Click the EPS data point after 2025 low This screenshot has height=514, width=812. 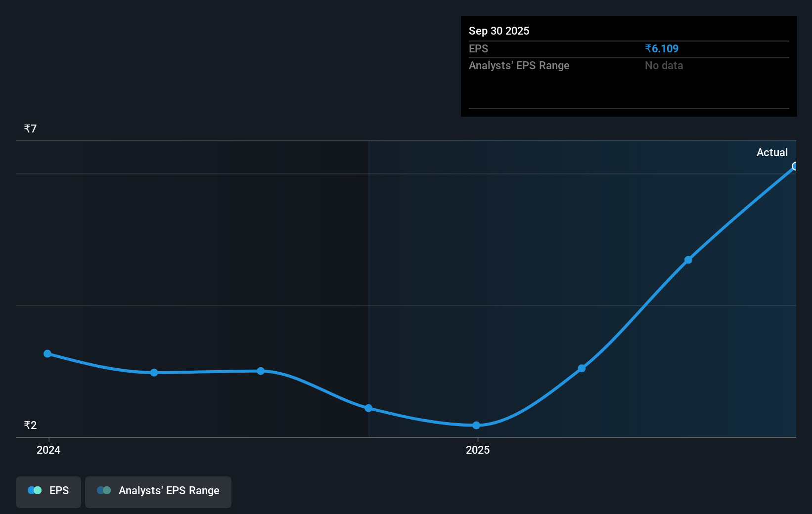(582, 368)
